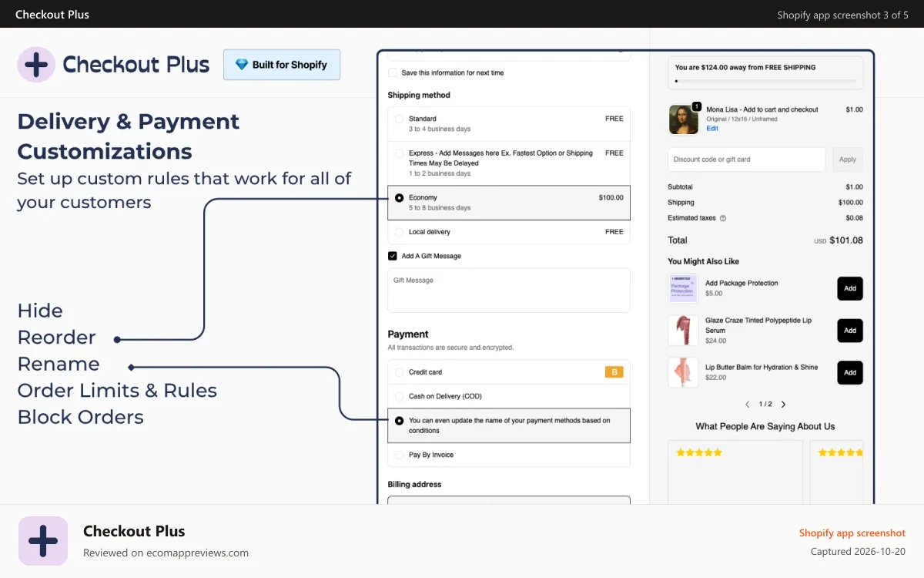924x578 pixels.
Task: Click the Estimated taxes $0.08 value
Action: (x=854, y=218)
